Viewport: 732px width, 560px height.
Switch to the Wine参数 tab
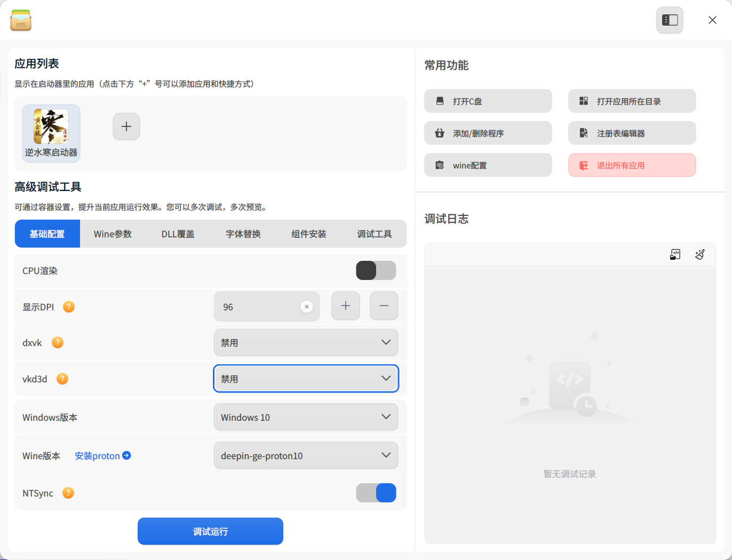113,234
